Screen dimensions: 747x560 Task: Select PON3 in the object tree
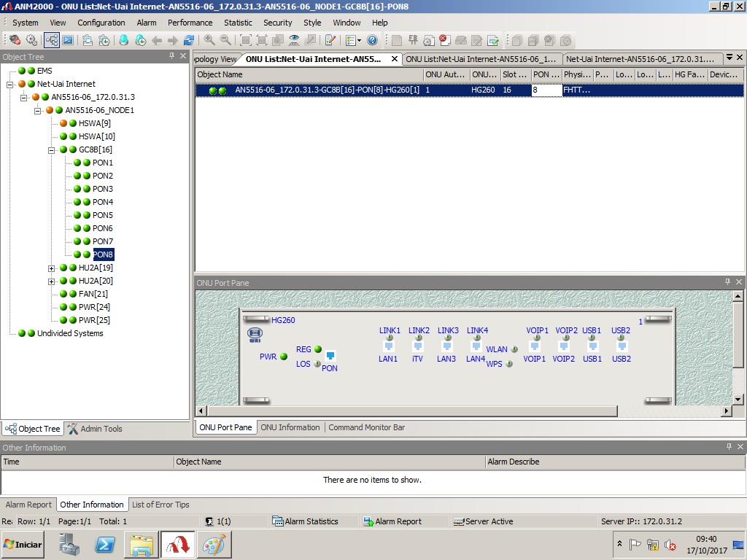[102, 189]
